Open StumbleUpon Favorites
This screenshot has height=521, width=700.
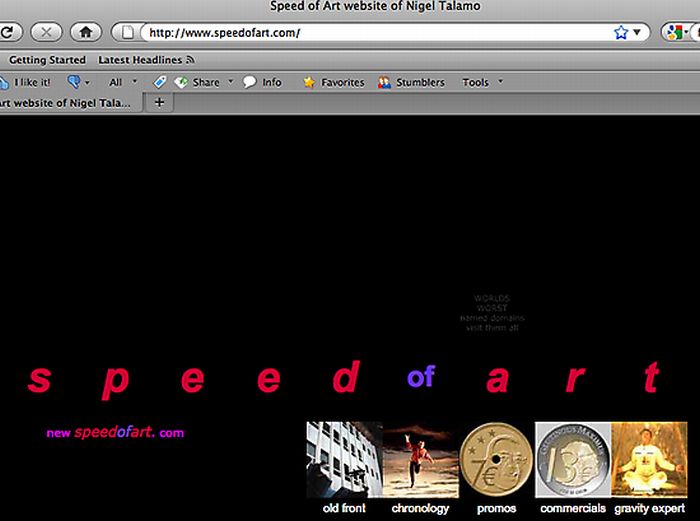[333, 83]
